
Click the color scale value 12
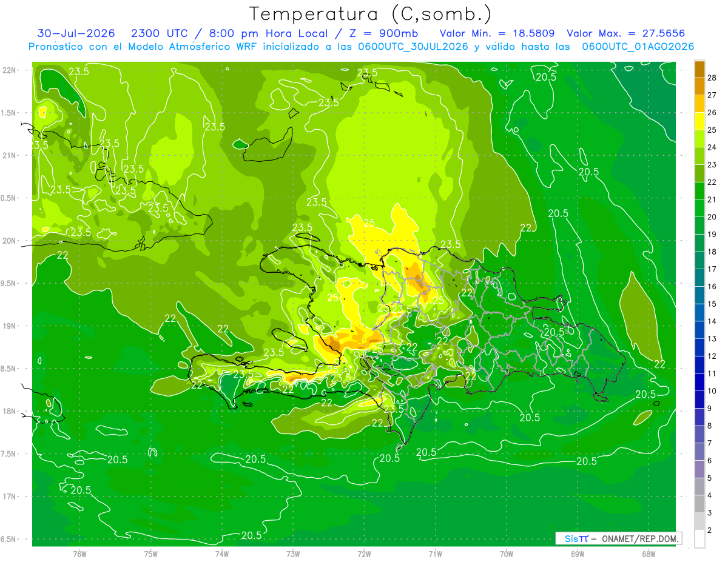pyautogui.click(x=712, y=356)
